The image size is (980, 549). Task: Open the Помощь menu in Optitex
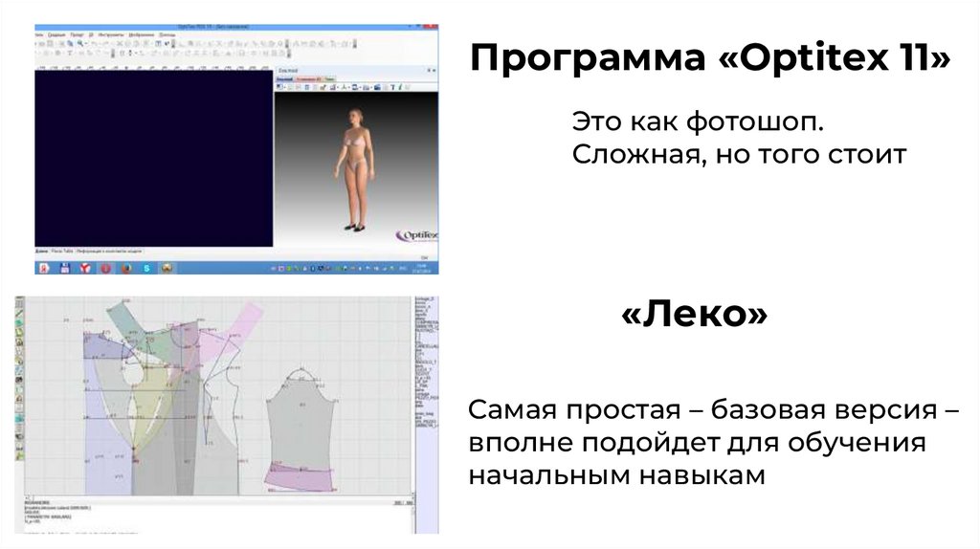pyautogui.click(x=167, y=35)
